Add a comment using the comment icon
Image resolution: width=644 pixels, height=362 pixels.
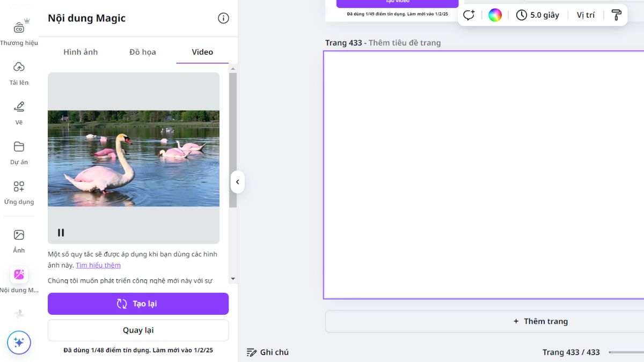tap(468, 14)
